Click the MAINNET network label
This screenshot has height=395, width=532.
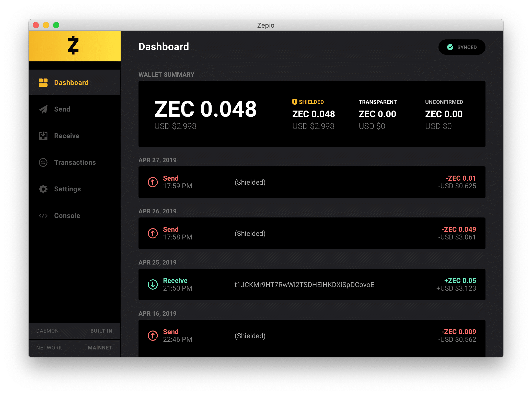(100, 348)
